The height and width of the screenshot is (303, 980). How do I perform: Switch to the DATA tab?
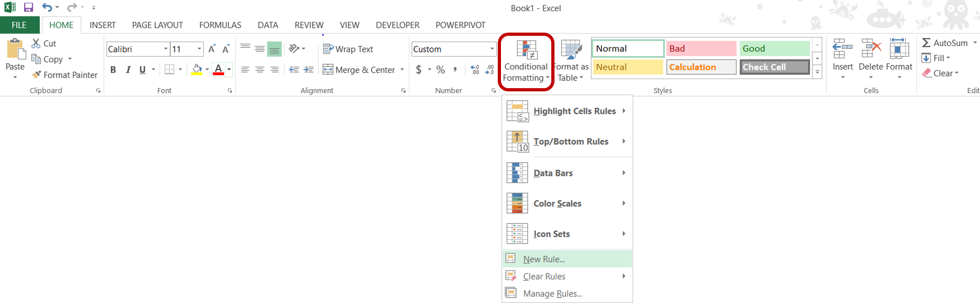click(268, 25)
